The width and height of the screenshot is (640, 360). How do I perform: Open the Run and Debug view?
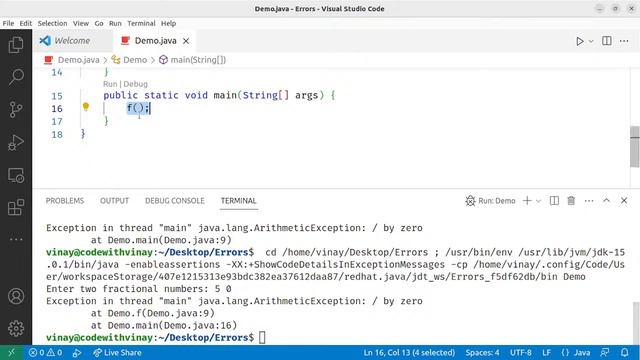[16, 142]
